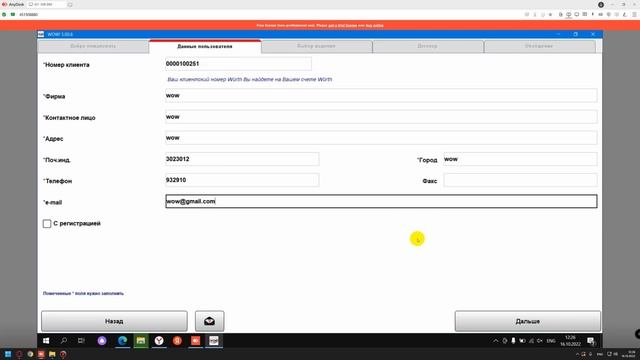Open the green file manager taskbar icon
Screen dimensions: 640x360
[141, 340]
